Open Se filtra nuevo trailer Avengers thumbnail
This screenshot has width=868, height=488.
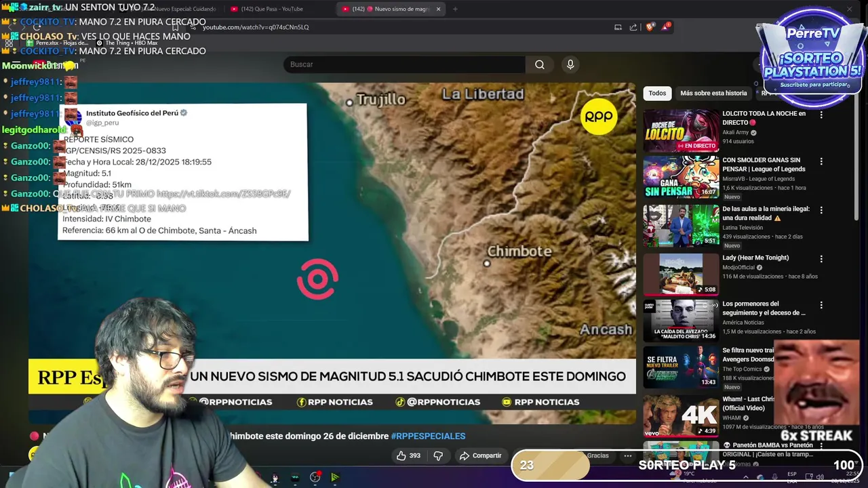coord(681,367)
